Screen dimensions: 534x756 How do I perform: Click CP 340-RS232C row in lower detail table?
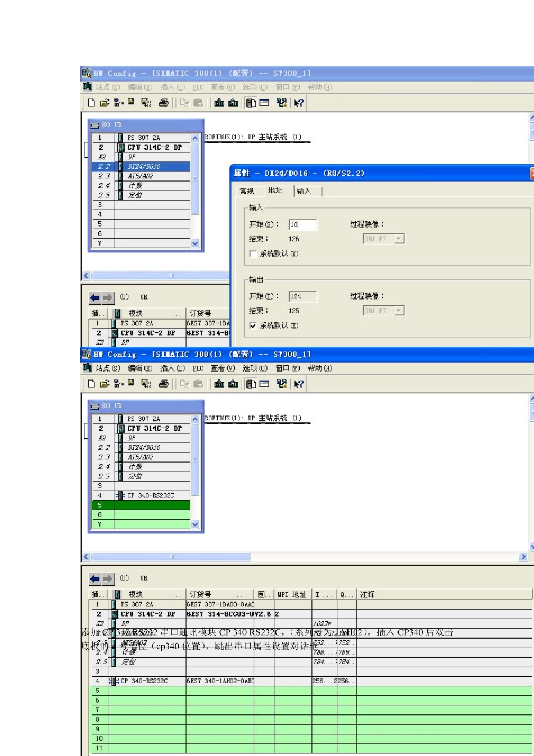tap(310, 681)
